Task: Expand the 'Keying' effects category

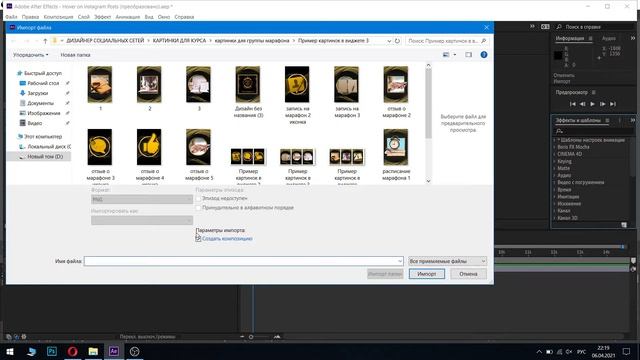Action: coord(554,162)
